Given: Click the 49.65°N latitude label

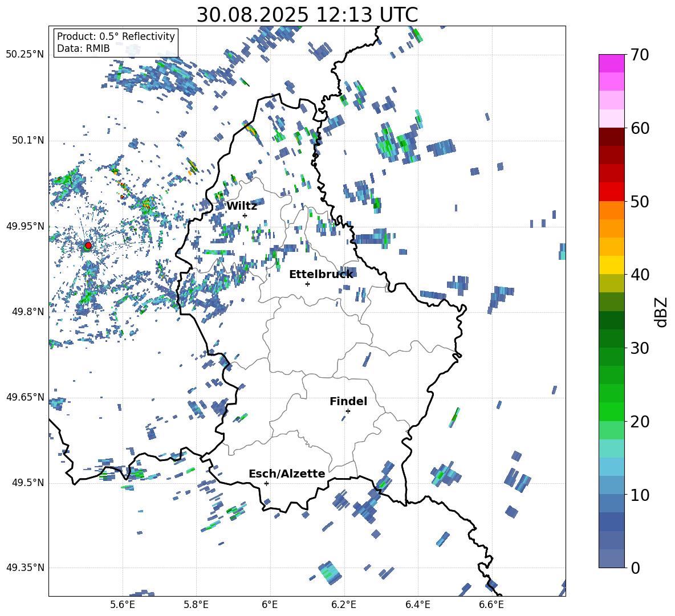Looking at the screenshot, I should pos(25,397).
